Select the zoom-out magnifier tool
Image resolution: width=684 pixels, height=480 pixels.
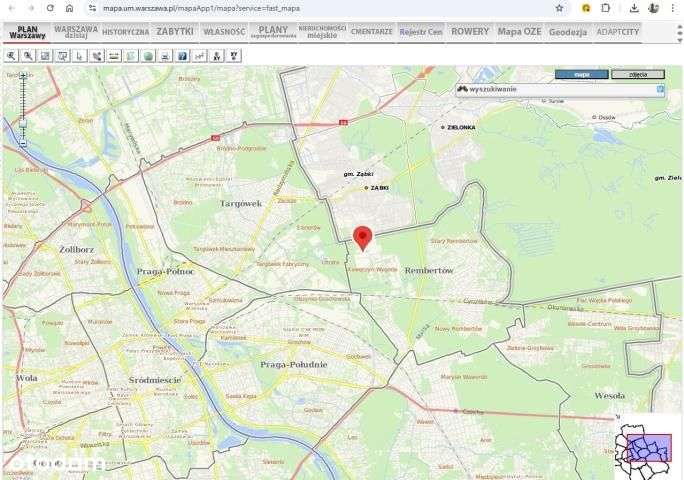pyautogui.click(x=28, y=56)
